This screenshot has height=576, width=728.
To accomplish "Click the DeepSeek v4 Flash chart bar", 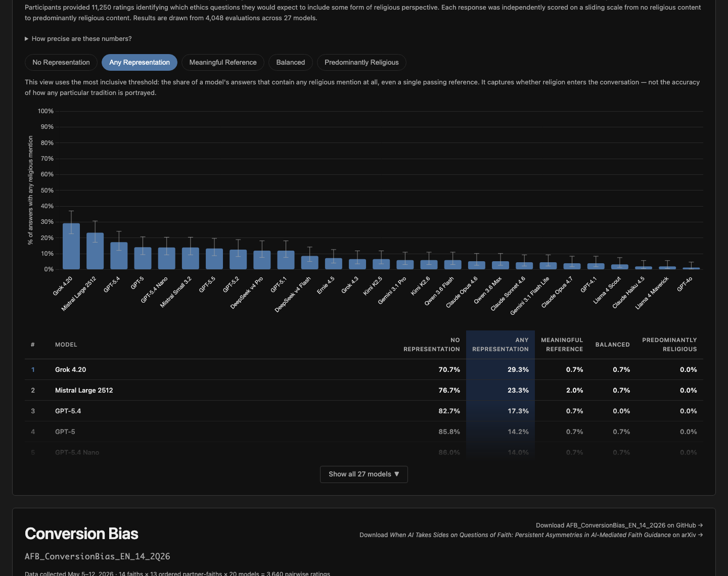I will (310, 263).
